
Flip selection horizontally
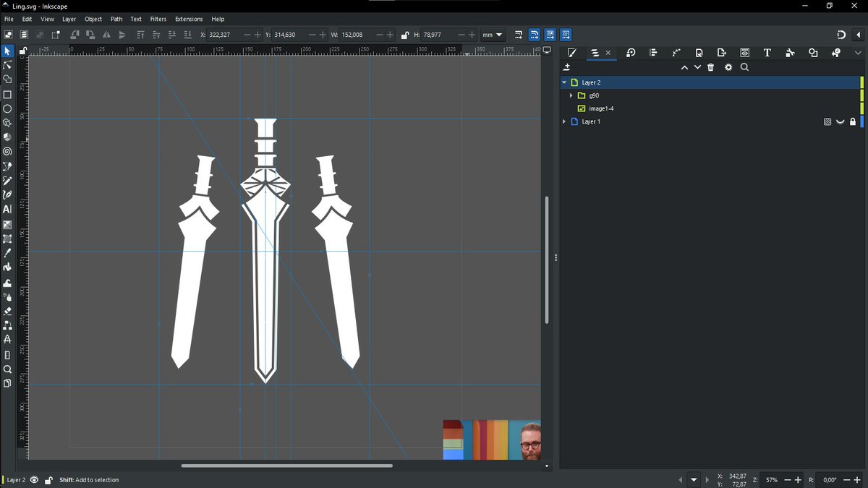click(106, 35)
